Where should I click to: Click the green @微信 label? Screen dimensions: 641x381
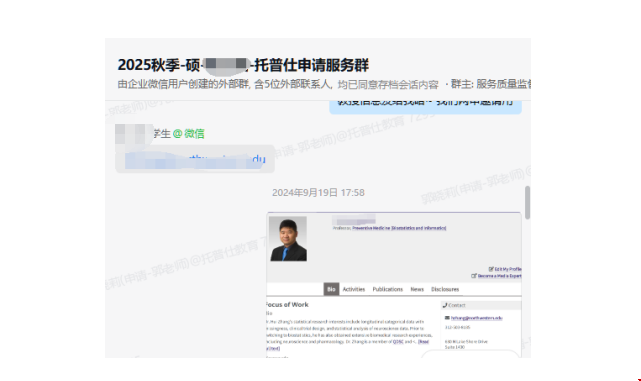[188, 134]
